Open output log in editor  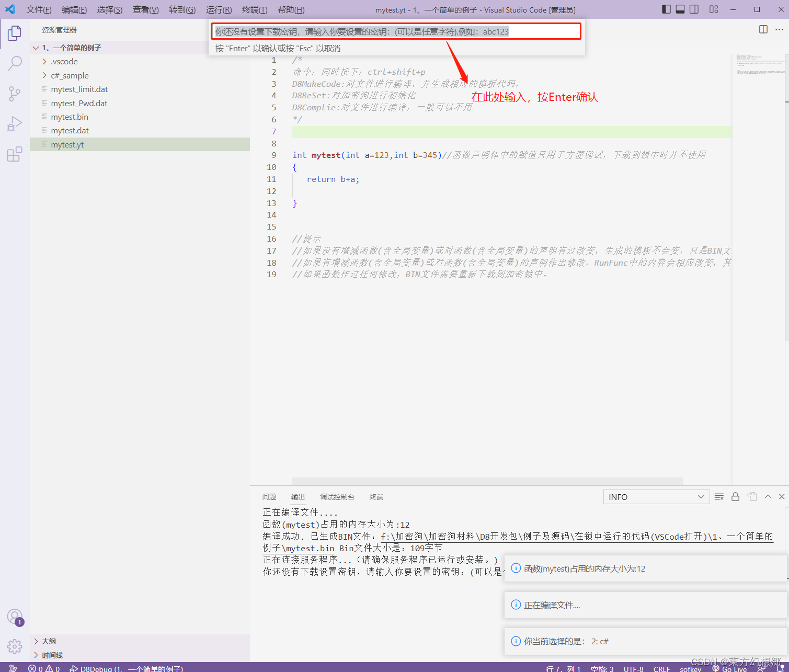(752, 497)
